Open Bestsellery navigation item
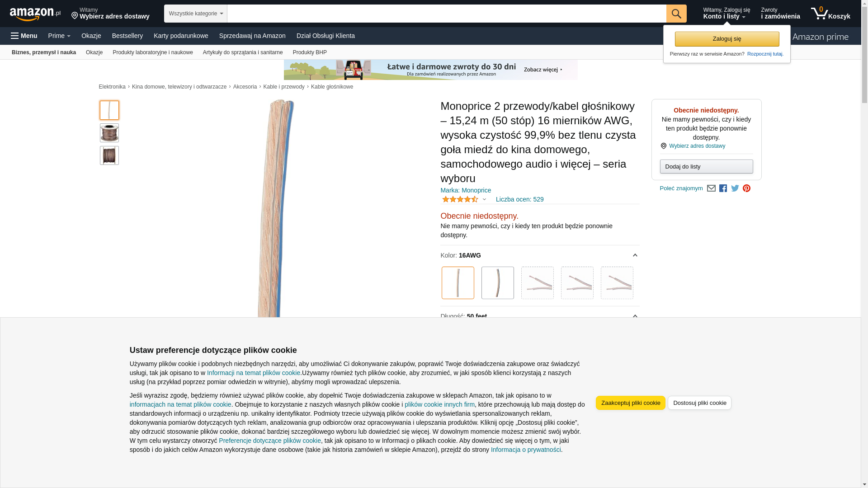868x488 pixels. click(127, 36)
